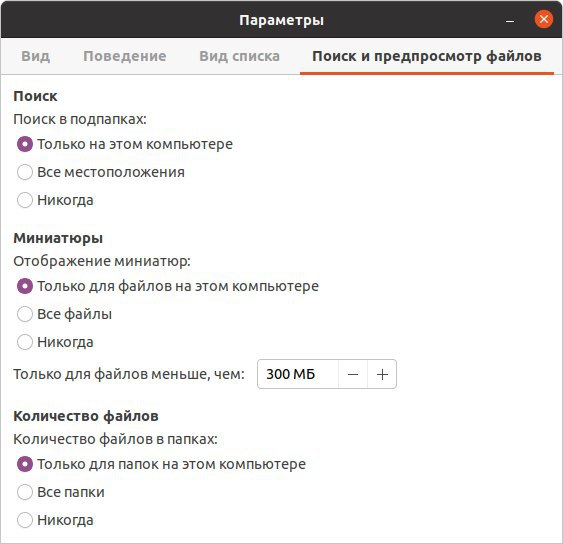Open the Поведение tab
Image resolution: width=563 pixels, height=544 pixels.
(125, 56)
